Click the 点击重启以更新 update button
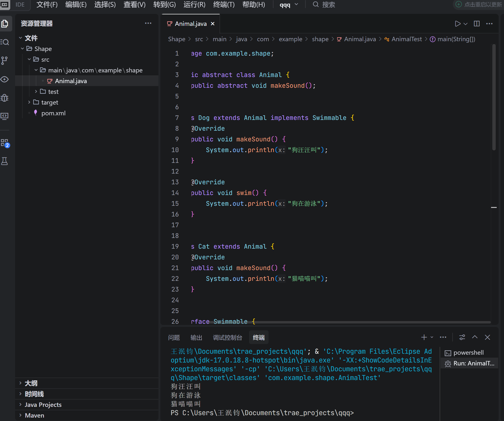This screenshot has width=504, height=421. point(479,4)
